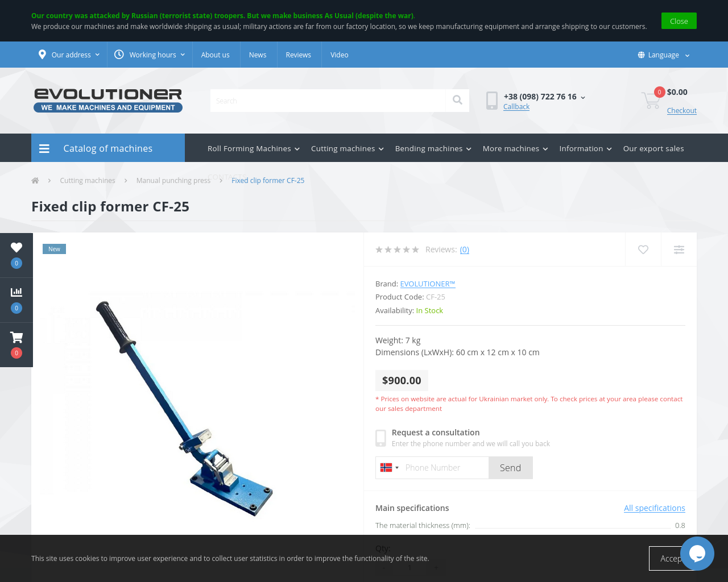Open the sidebar cart icon
Image resolution: width=728 pixels, height=582 pixels.
point(16,338)
